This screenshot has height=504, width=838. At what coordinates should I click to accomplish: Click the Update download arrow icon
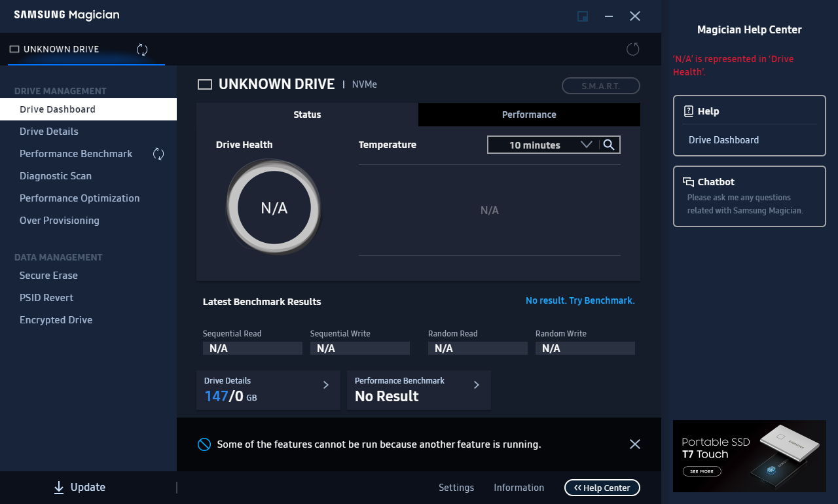tap(59, 487)
